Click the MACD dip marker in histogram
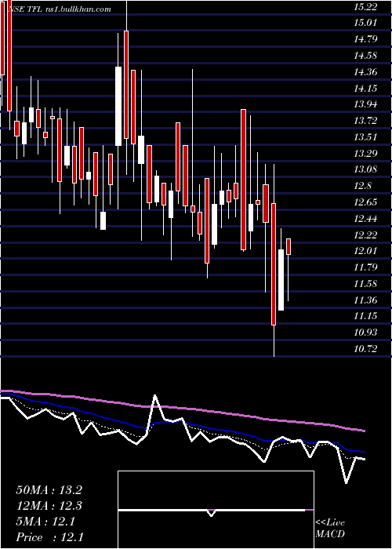 (211, 513)
